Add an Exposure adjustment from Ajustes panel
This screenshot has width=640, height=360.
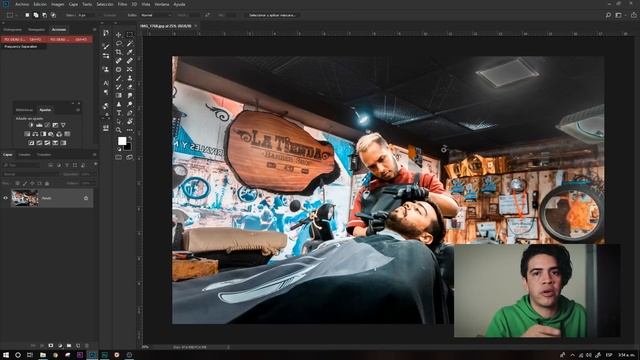[x=55, y=125]
